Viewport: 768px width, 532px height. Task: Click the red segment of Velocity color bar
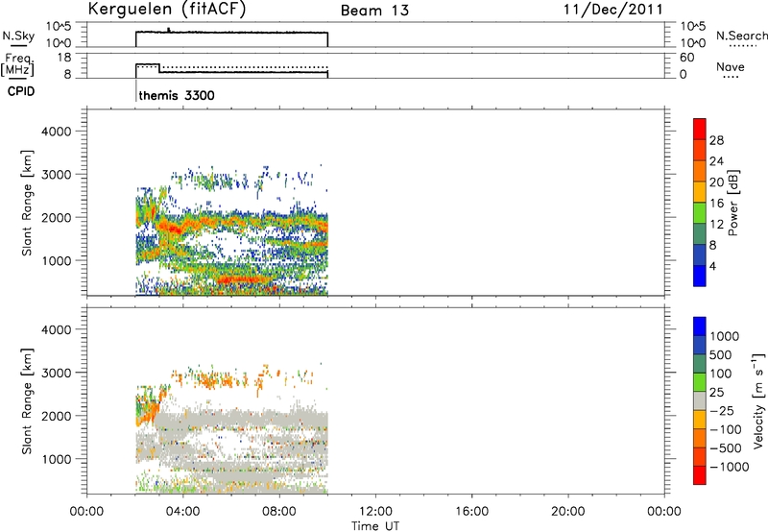pos(700,475)
